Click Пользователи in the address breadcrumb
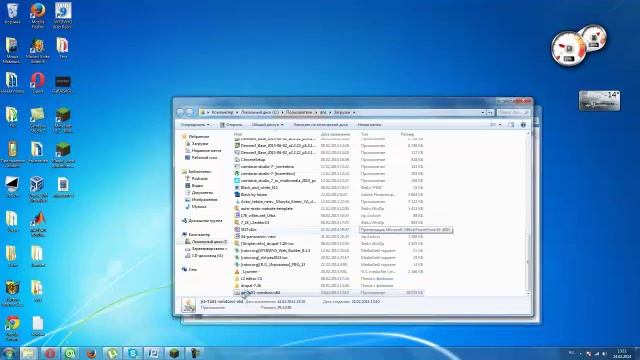The image size is (640, 360). [299, 112]
